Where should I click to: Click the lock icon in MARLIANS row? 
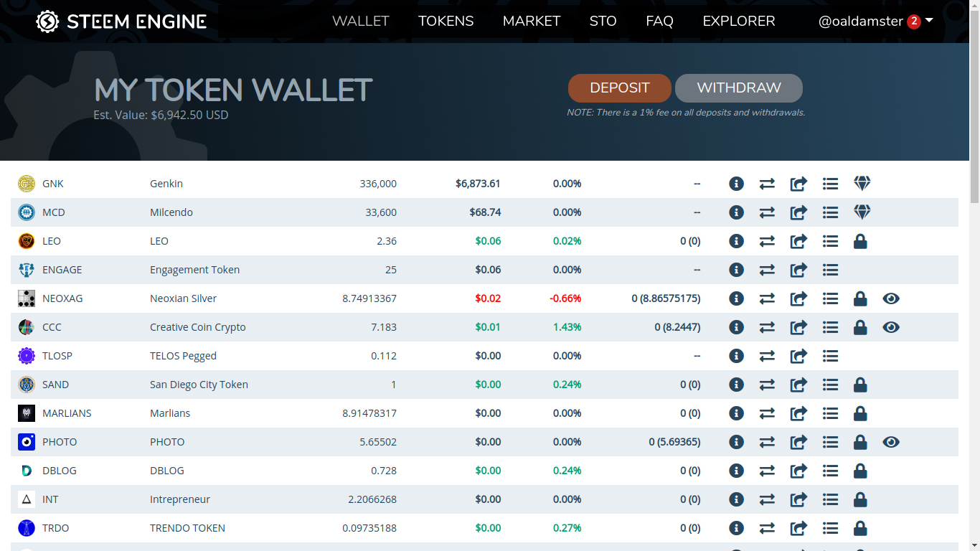[x=860, y=413]
